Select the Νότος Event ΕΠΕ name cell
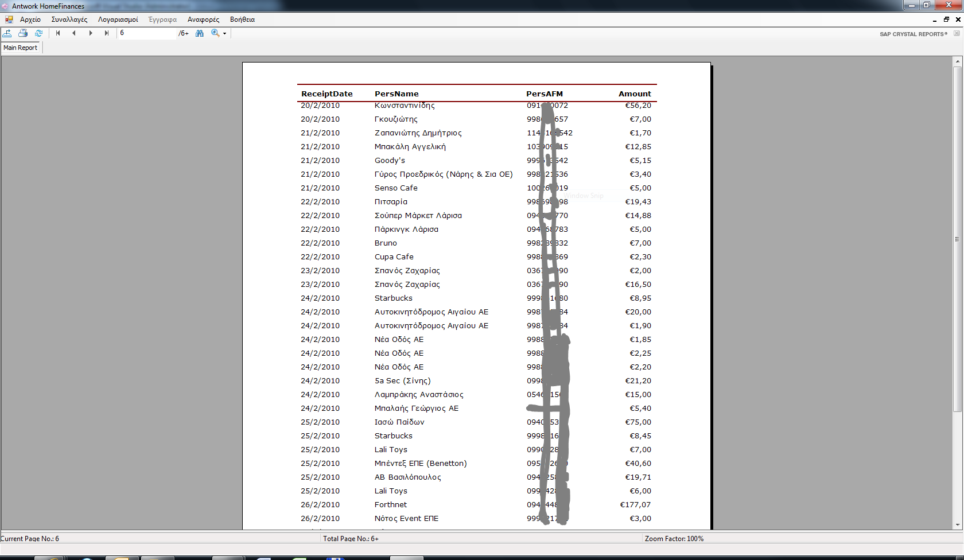Viewport: 964px width, 560px height. pos(406,519)
